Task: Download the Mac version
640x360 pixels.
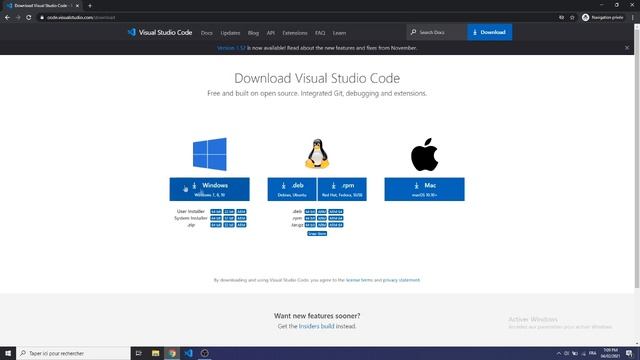Action: coord(424,189)
